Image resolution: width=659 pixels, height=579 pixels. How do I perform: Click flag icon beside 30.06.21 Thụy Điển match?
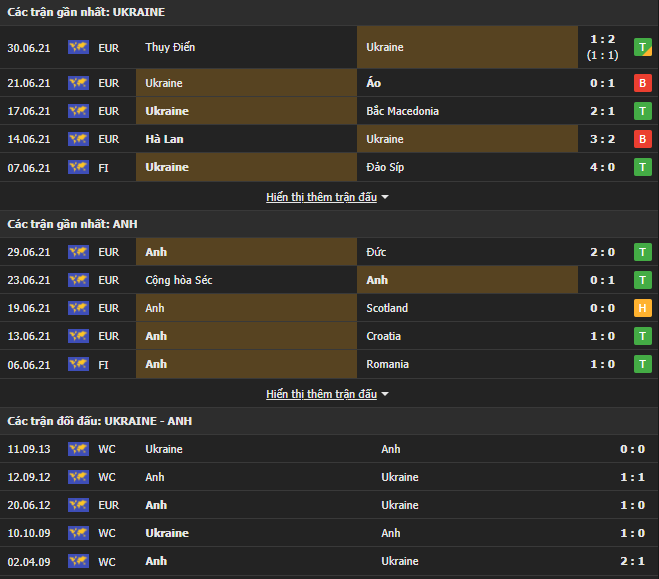pos(78,47)
